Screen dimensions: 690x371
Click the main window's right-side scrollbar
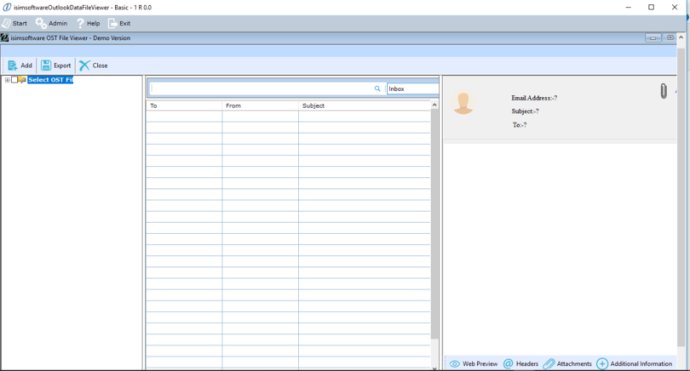(681, 196)
